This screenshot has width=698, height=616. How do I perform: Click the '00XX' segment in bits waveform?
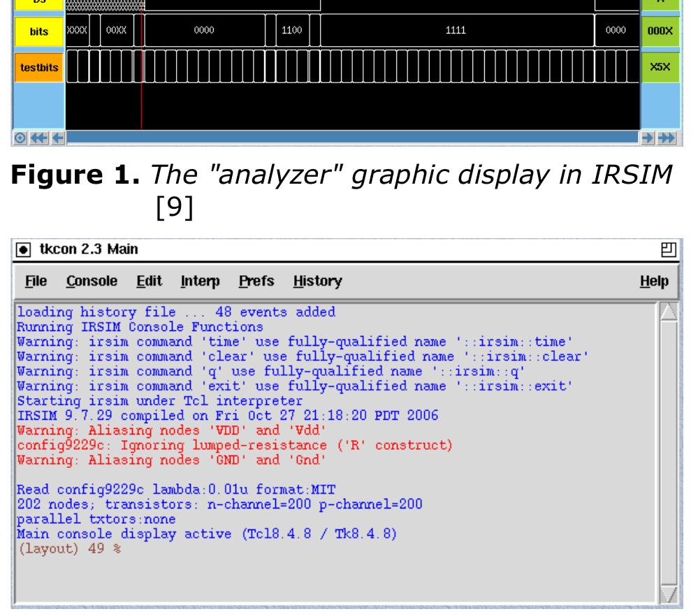click(x=117, y=30)
